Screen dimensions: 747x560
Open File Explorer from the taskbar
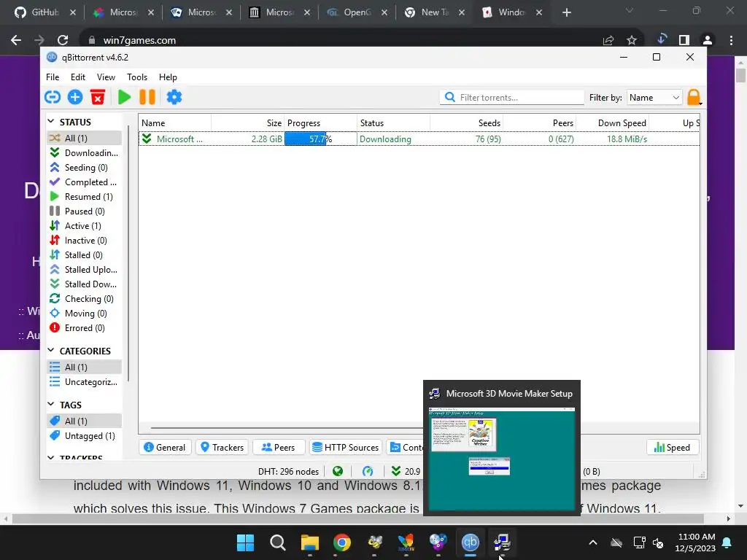click(x=309, y=542)
